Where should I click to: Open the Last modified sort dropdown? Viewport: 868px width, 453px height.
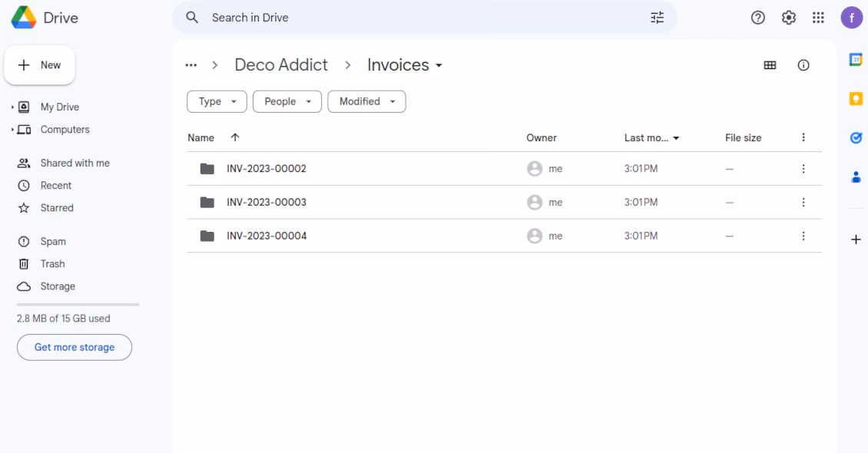(x=676, y=138)
